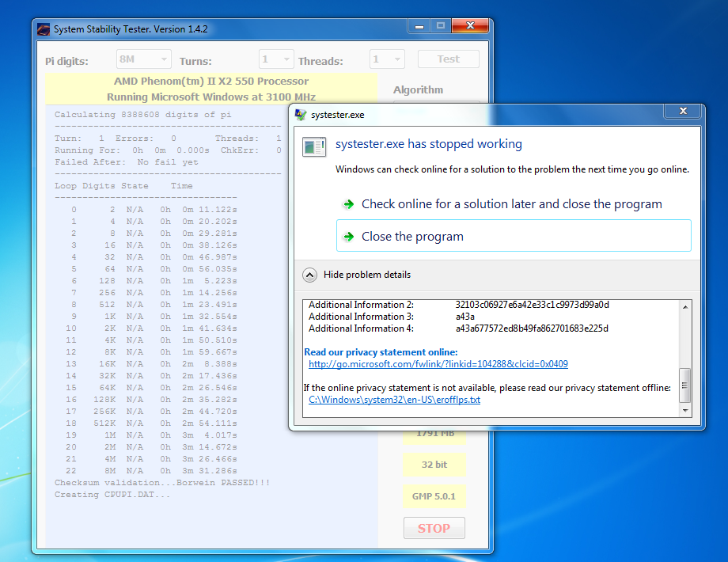Click the stopped-working program icon in dialog

(314, 146)
